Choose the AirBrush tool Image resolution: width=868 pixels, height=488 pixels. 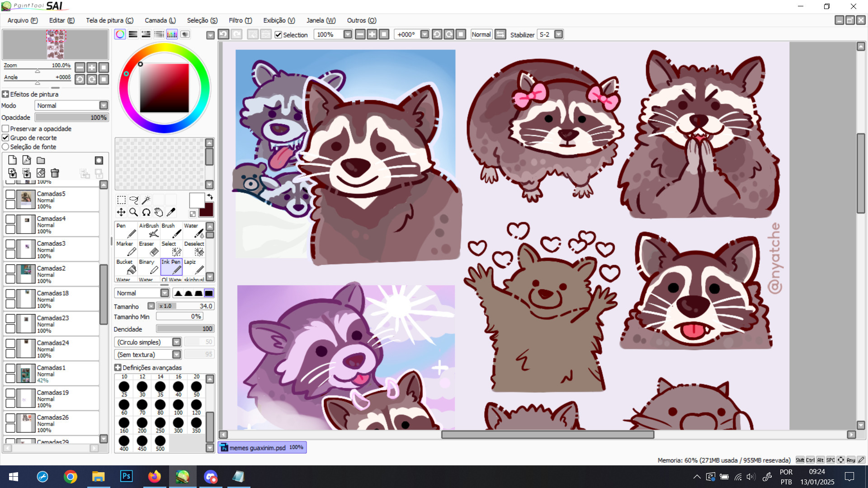pos(149,230)
